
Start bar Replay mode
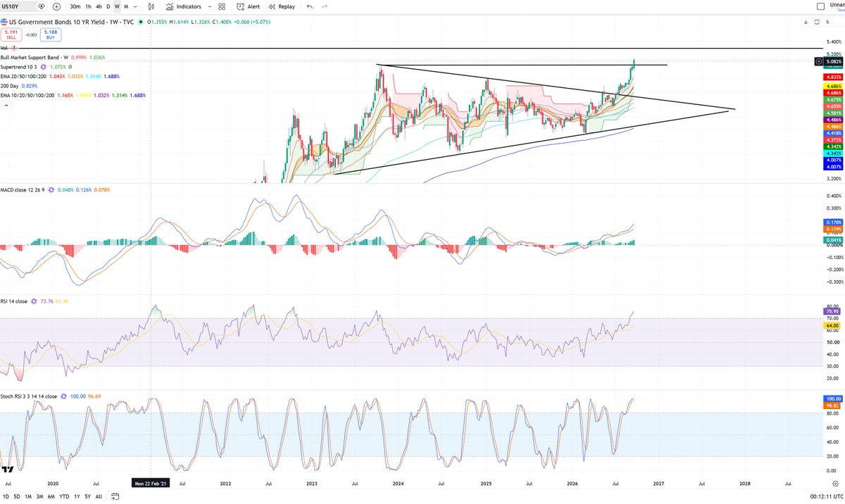(x=282, y=6)
